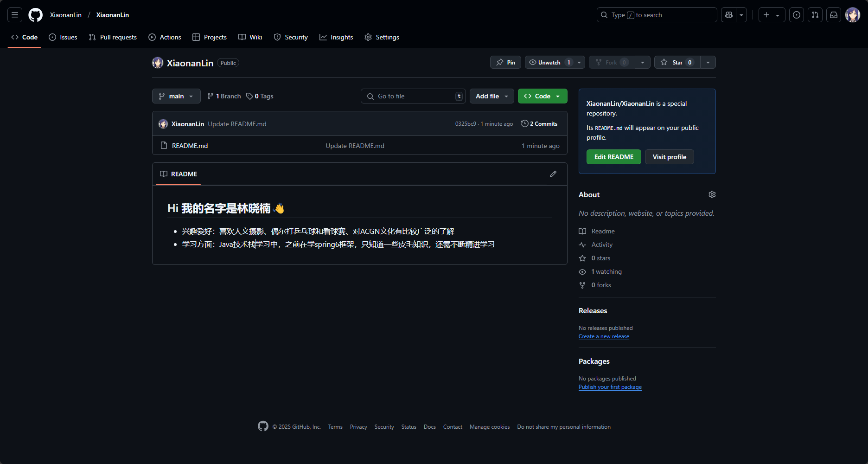Viewport: 868px width, 464px height.
Task: Open the Actions tab
Action: click(x=165, y=37)
